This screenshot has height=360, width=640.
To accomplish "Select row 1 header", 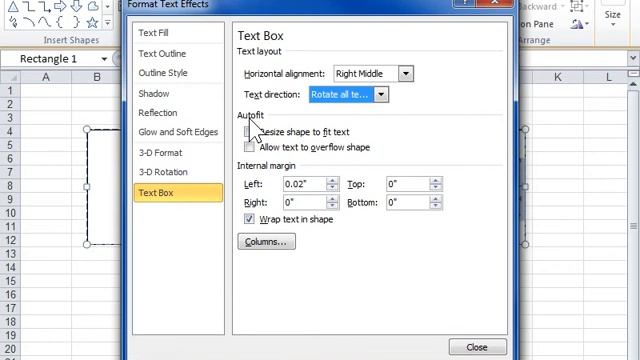I will (x=10, y=91).
